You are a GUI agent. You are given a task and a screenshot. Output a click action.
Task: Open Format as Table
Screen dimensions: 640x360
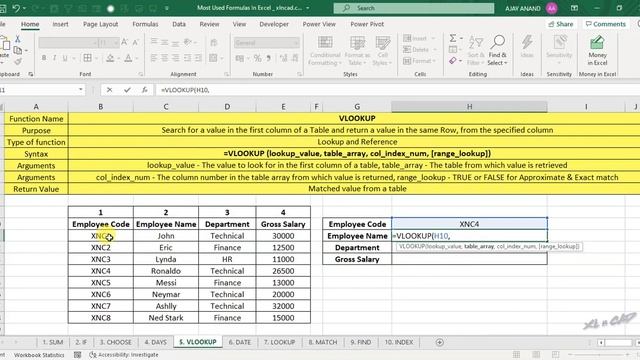pyautogui.click(x=357, y=50)
